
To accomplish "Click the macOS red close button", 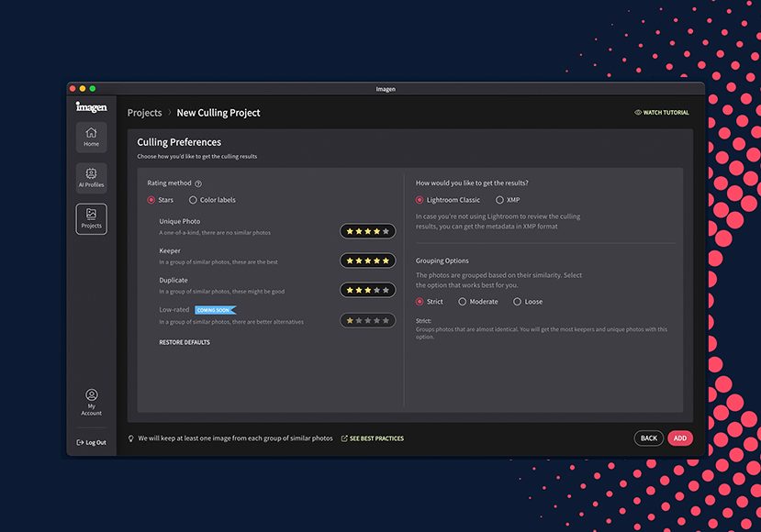I will click(73, 88).
